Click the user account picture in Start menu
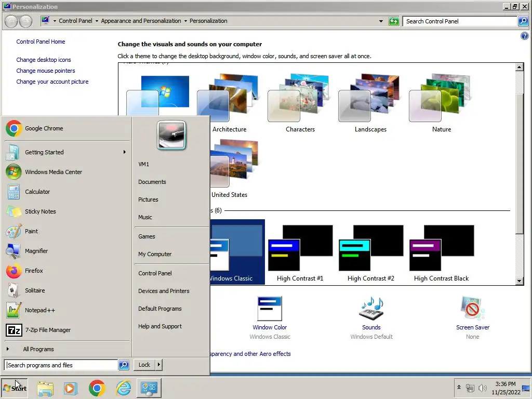 click(171, 135)
